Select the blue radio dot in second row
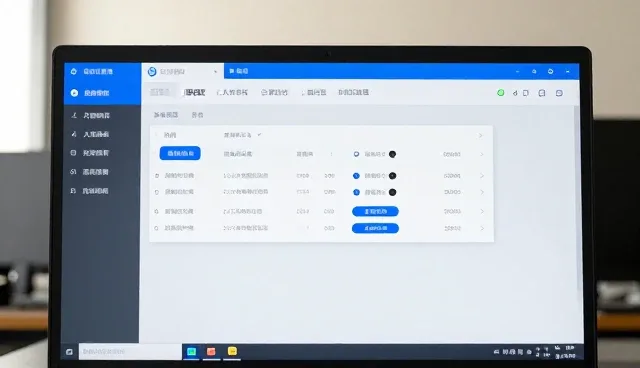Image resolution: width=640 pixels, height=368 pixels. [x=356, y=176]
